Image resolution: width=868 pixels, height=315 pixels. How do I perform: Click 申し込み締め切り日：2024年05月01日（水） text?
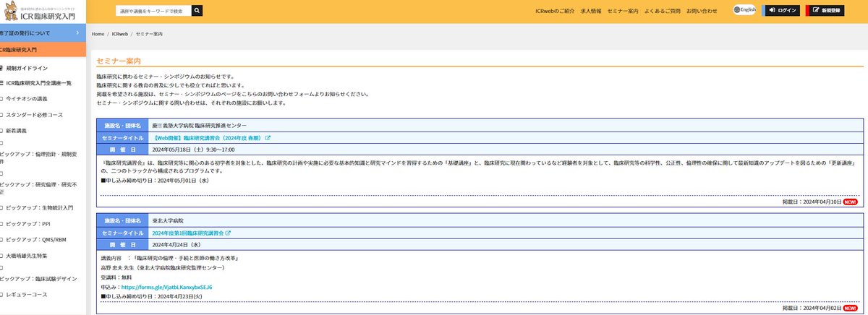154,180
